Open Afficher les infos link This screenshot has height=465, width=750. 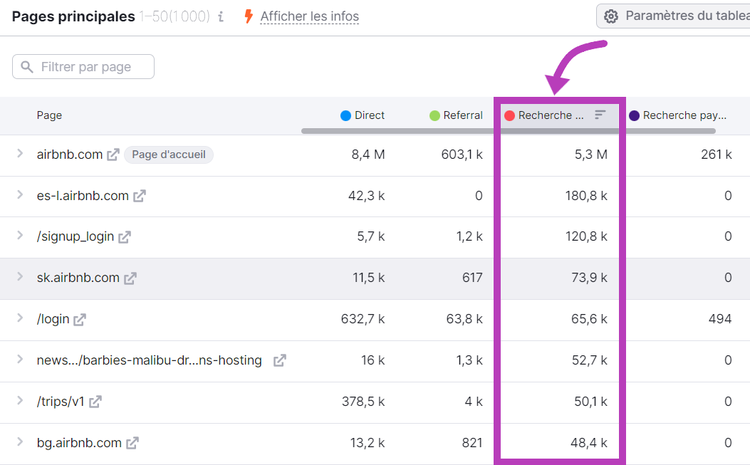coord(309,16)
